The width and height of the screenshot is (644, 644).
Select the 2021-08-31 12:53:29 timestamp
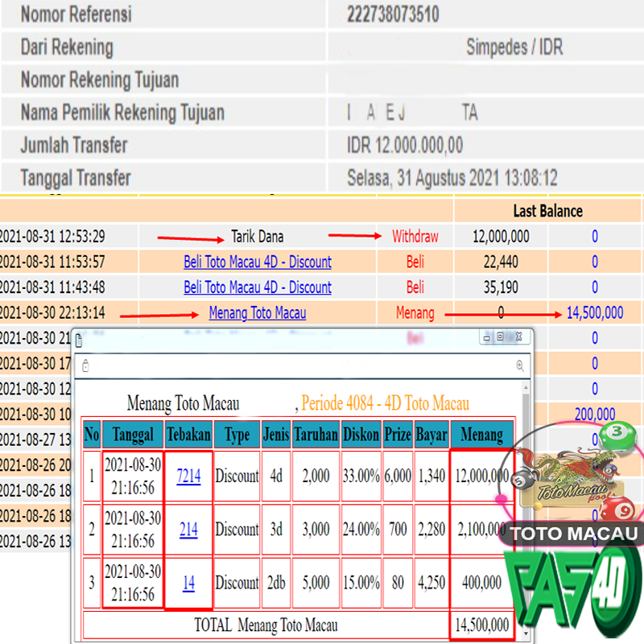pos(52,237)
